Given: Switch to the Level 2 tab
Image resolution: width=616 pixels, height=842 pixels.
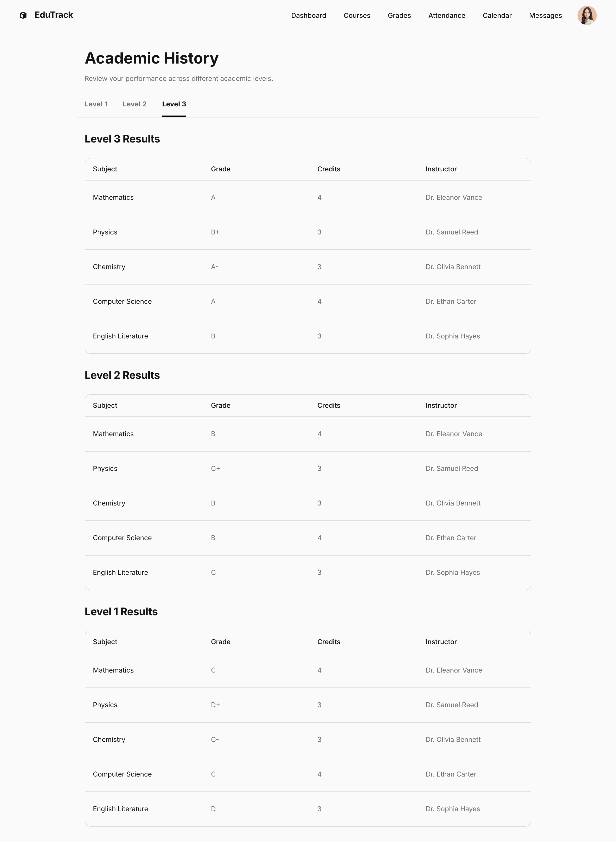Looking at the screenshot, I should click(x=134, y=104).
